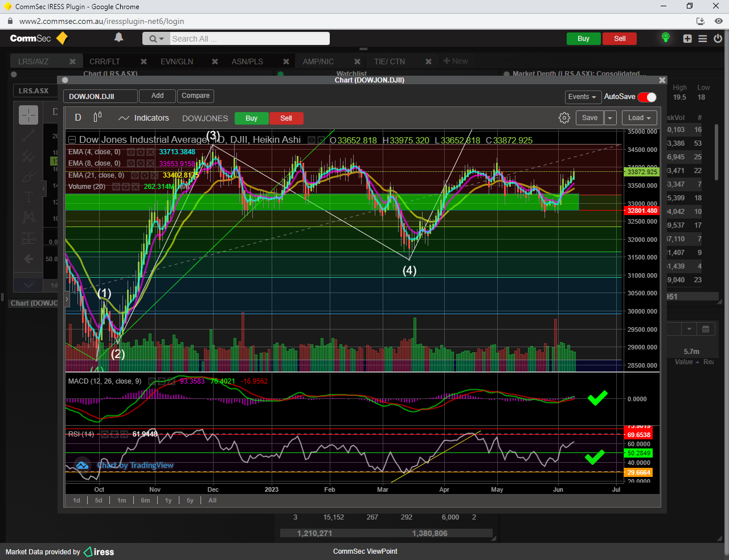Set chart range to 6m
729x560 pixels.
coord(146,500)
